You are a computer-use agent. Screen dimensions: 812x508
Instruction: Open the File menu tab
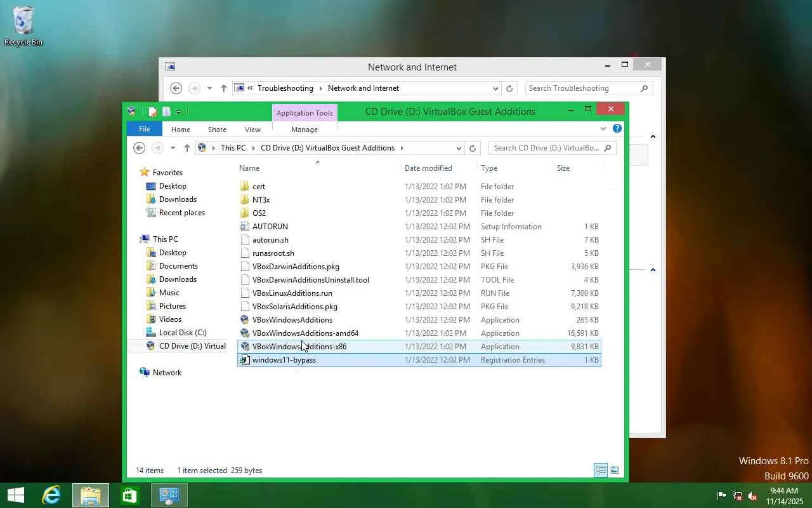[x=145, y=129]
